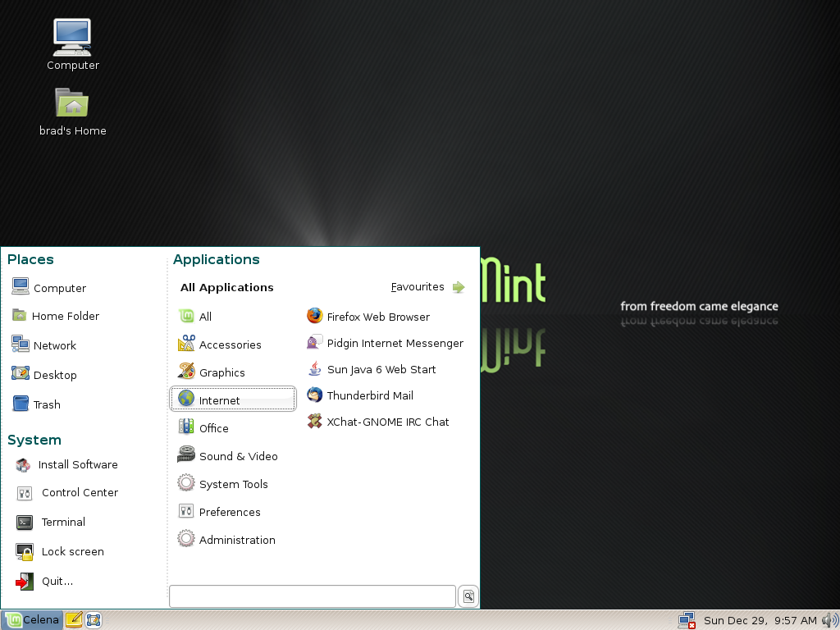Click the Administration gear icon
Screen dimensions: 840x630
coord(186,538)
